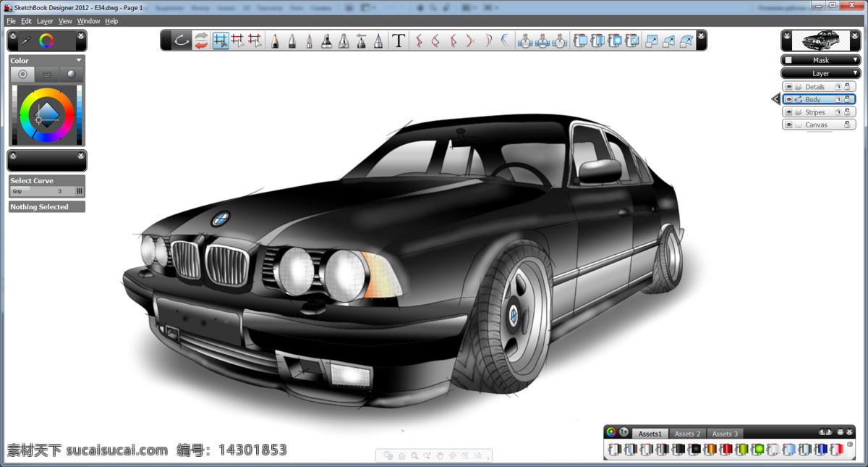Open the File menu

(x=11, y=21)
